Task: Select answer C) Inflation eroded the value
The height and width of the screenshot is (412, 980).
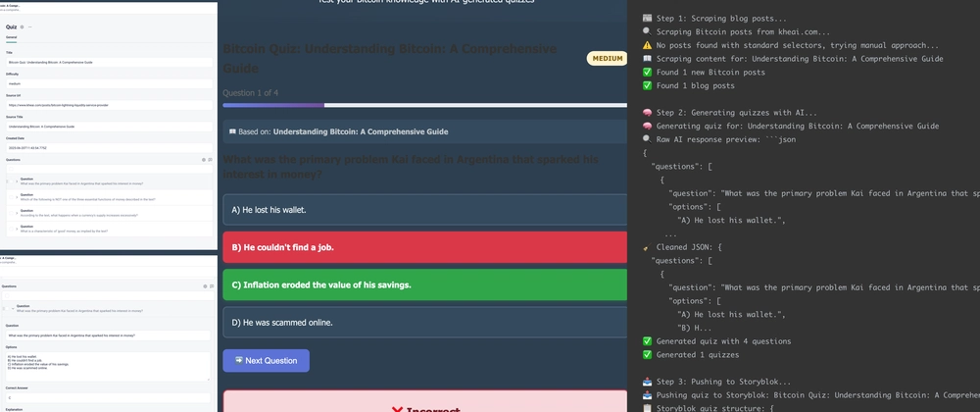Action: (425, 284)
